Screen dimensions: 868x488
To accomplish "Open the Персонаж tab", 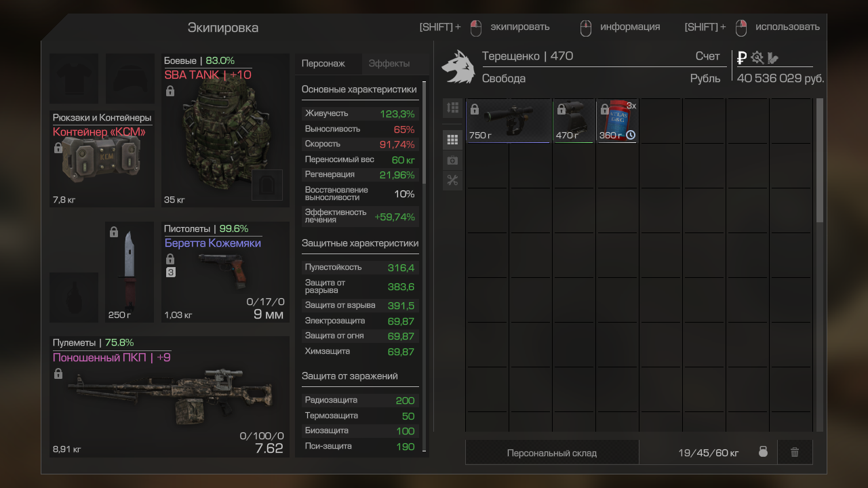I will pos(323,63).
